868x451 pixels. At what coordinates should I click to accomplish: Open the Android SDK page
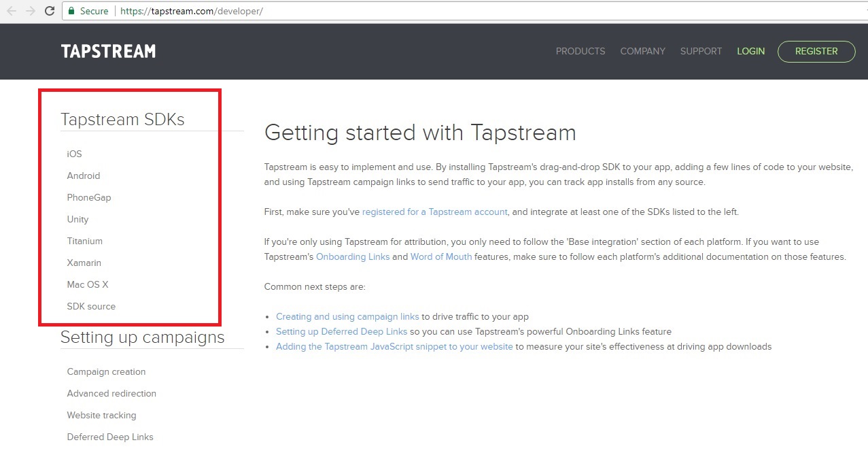click(x=83, y=176)
